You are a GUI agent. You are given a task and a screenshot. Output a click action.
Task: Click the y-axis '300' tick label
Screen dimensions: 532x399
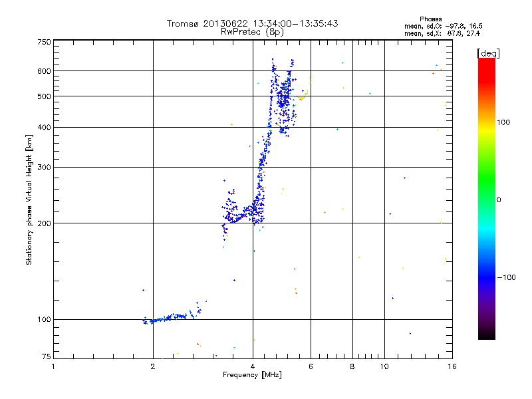[x=45, y=168]
